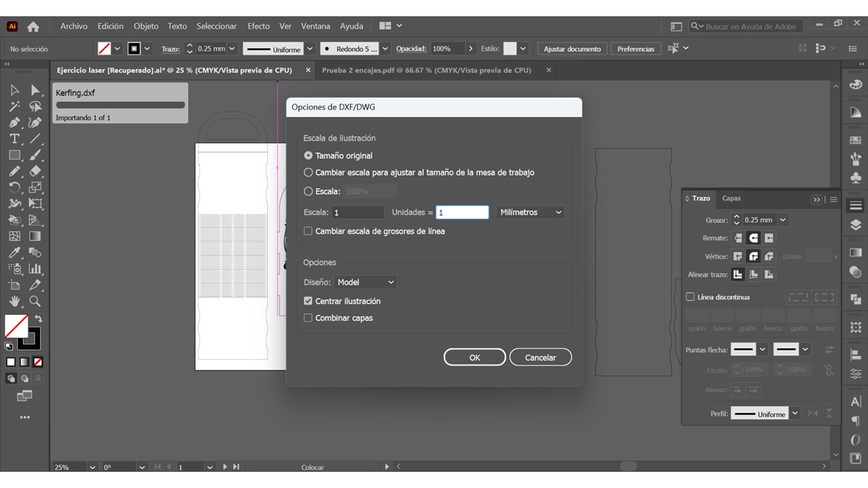This screenshot has width=868, height=488.
Task: Check the Combinar capas option
Action: (x=309, y=318)
